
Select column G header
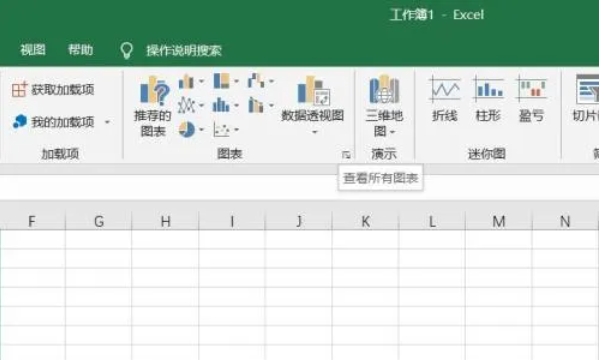99,221
